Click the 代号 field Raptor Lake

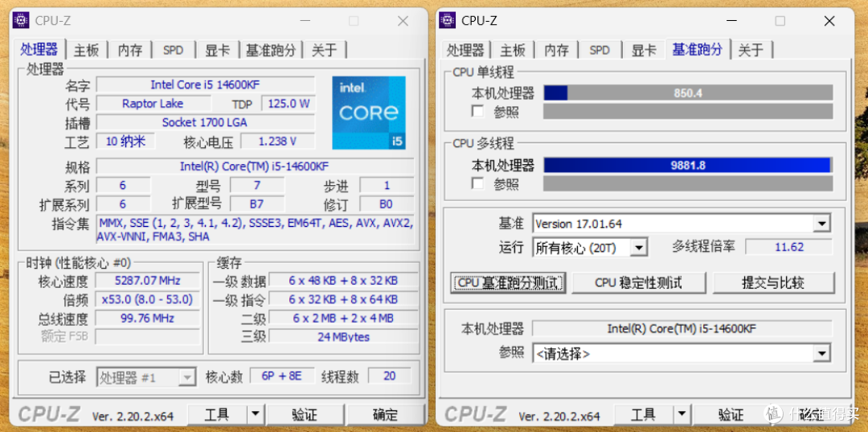click(x=154, y=104)
